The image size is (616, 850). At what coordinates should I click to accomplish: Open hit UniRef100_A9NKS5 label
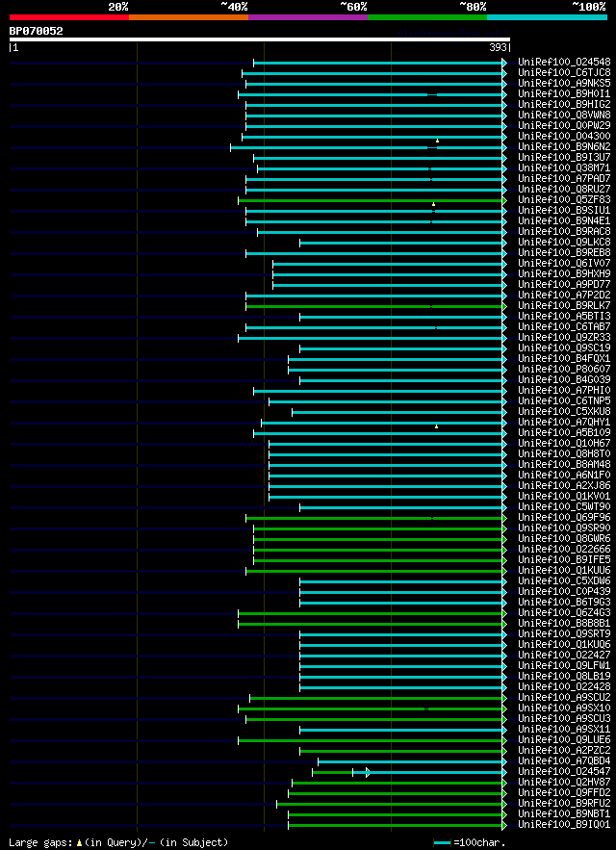564,83
